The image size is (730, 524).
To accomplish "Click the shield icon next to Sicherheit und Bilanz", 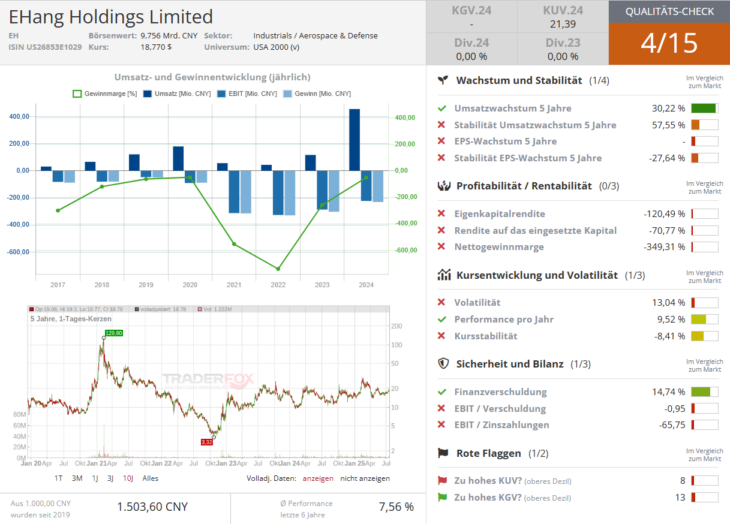I will (444, 363).
